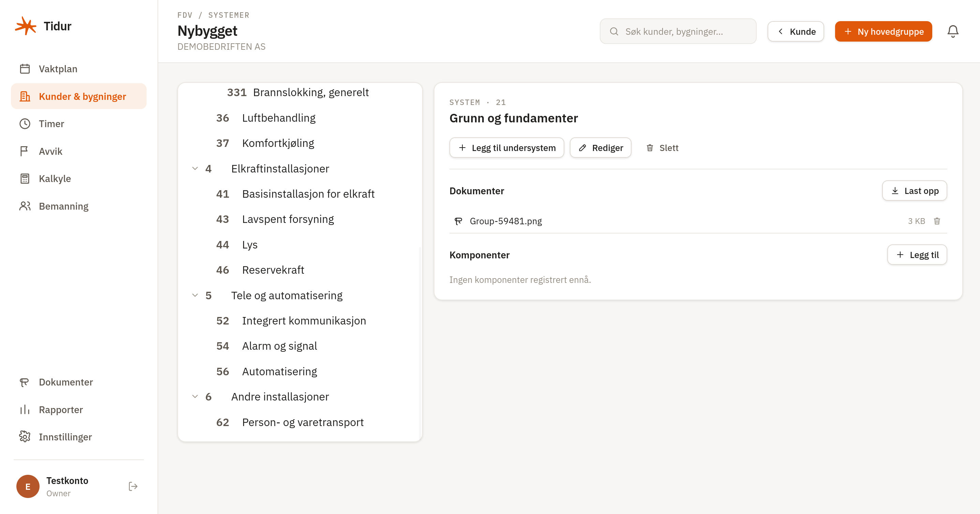Click the Innstillinger gear icon
This screenshot has height=514, width=980.
tap(25, 437)
